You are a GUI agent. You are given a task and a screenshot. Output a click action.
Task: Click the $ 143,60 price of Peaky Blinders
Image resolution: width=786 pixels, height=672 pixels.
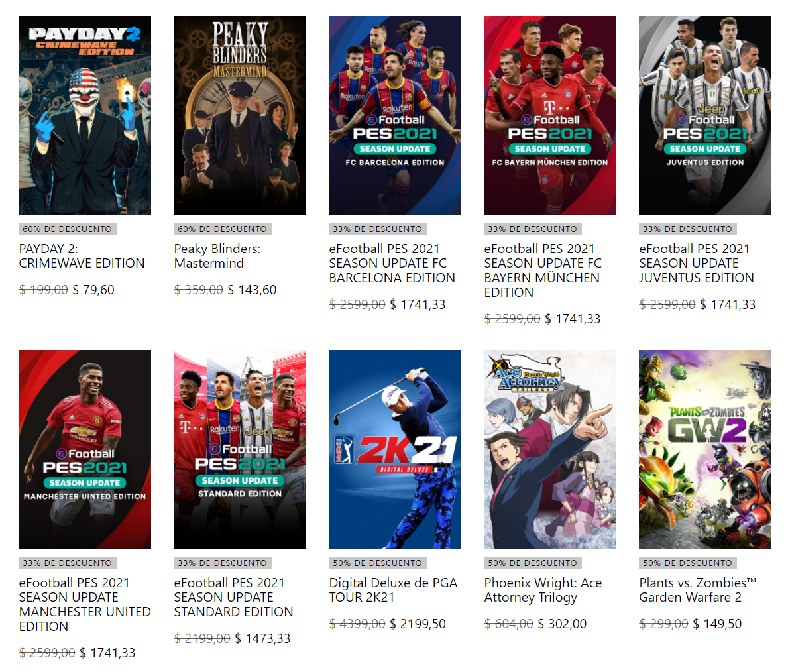252,290
